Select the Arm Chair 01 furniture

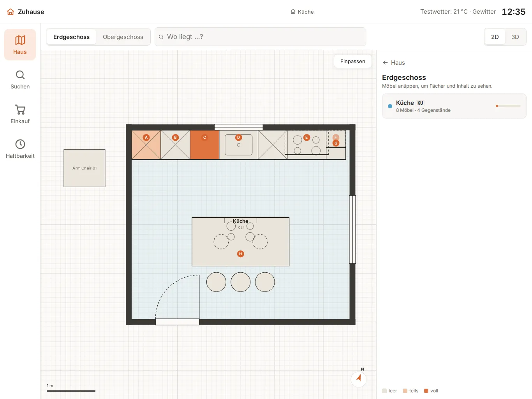85,168
